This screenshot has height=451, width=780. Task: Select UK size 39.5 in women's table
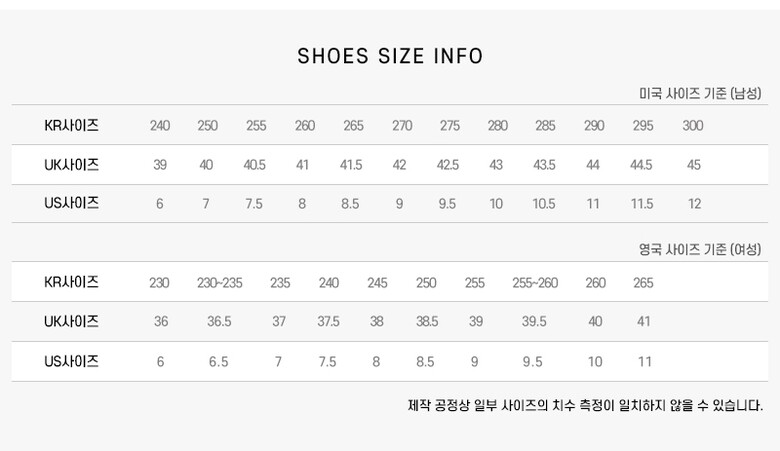[534, 322]
